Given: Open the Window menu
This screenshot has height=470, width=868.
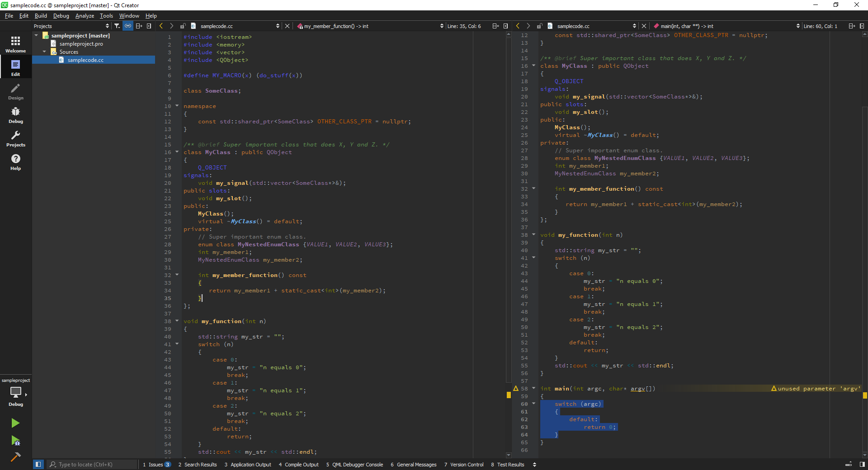Looking at the screenshot, I should tap(129, 16).
